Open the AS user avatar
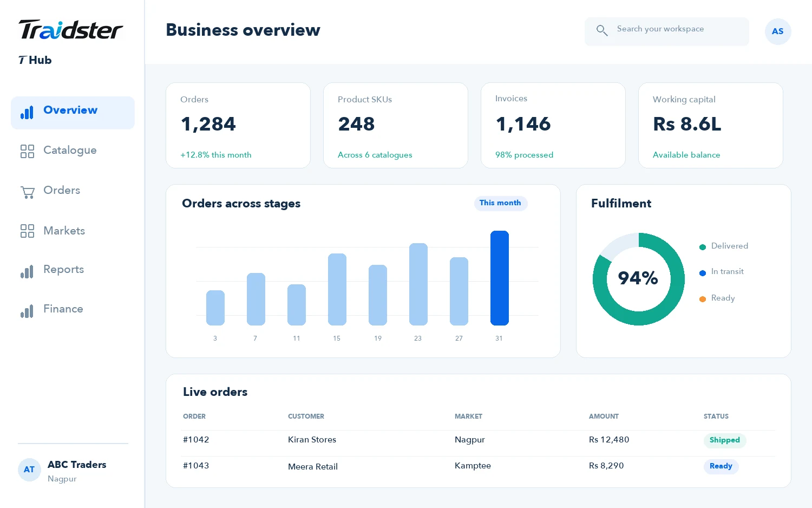Screen dimensions: 812x508 [778, 31]
